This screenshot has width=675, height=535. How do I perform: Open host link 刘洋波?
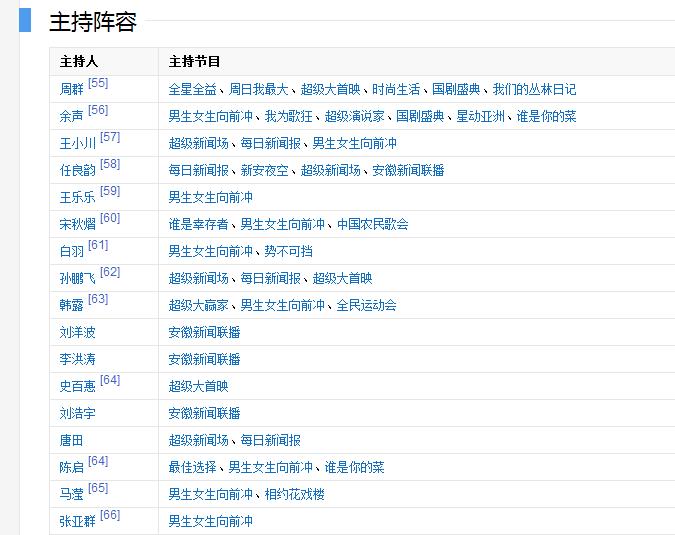[77, 332]
